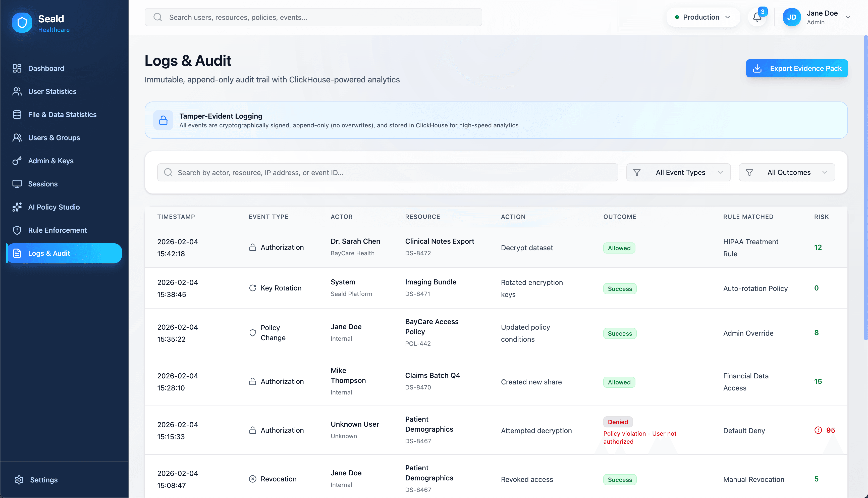Open the notification bell with badge 3

point(757,17)
